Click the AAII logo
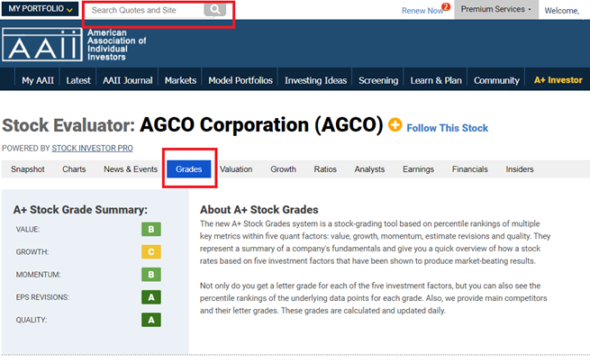Screen dimensions: 590x364 [42, 44]
